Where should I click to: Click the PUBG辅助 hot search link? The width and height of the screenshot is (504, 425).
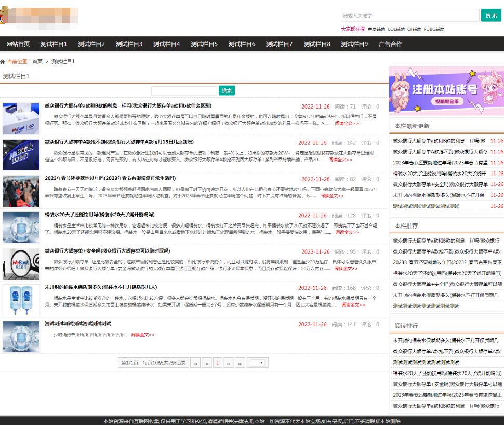point(434,30)
